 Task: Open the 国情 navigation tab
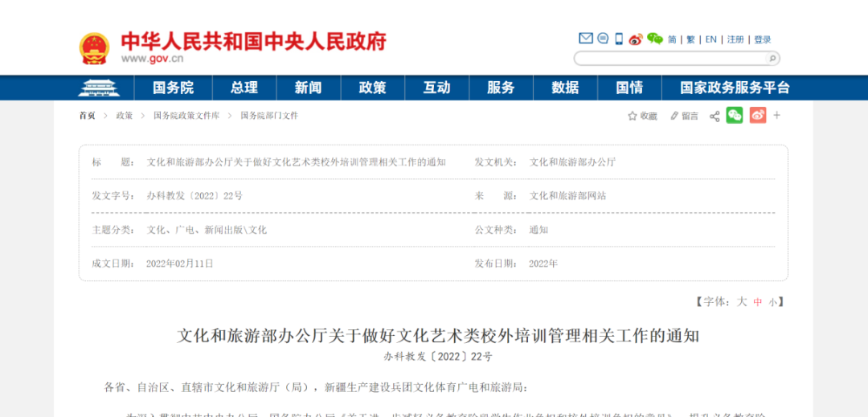click(629, 88)
